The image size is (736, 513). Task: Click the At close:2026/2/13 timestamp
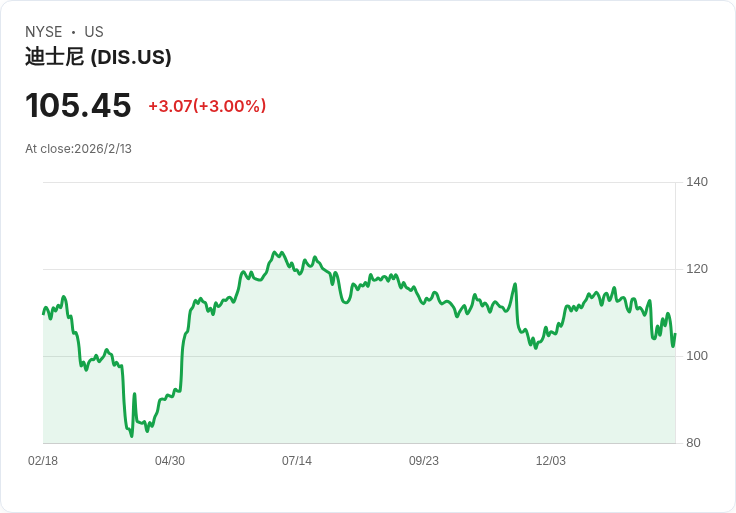(x=78, y=149)
